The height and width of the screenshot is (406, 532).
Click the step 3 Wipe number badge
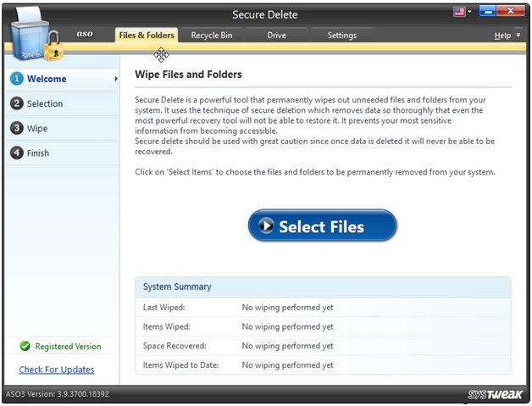point(16,129)
